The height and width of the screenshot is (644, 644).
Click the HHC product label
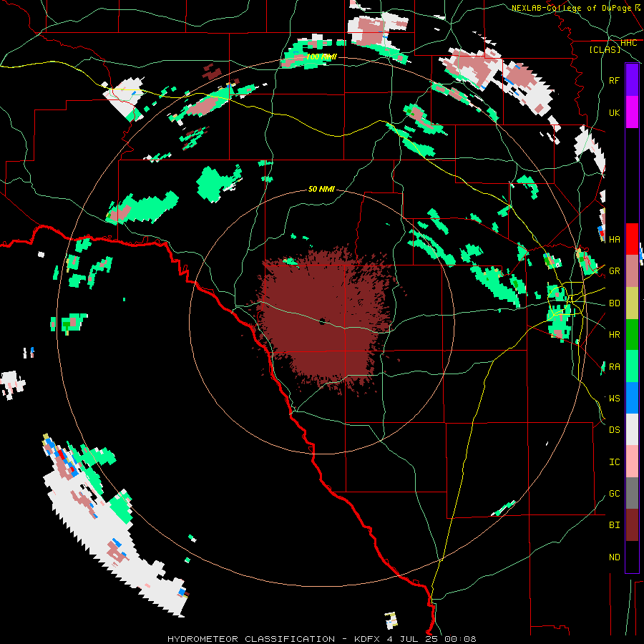pos(629,43)
